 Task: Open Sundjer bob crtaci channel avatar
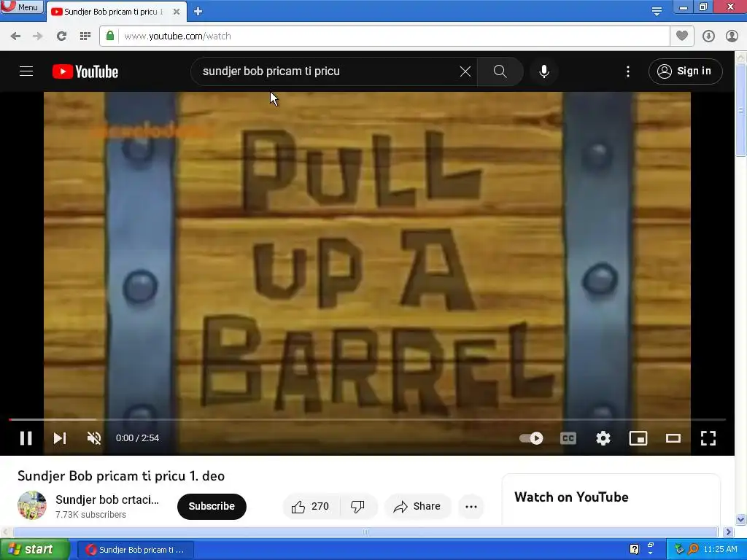[x=32, y=505]
